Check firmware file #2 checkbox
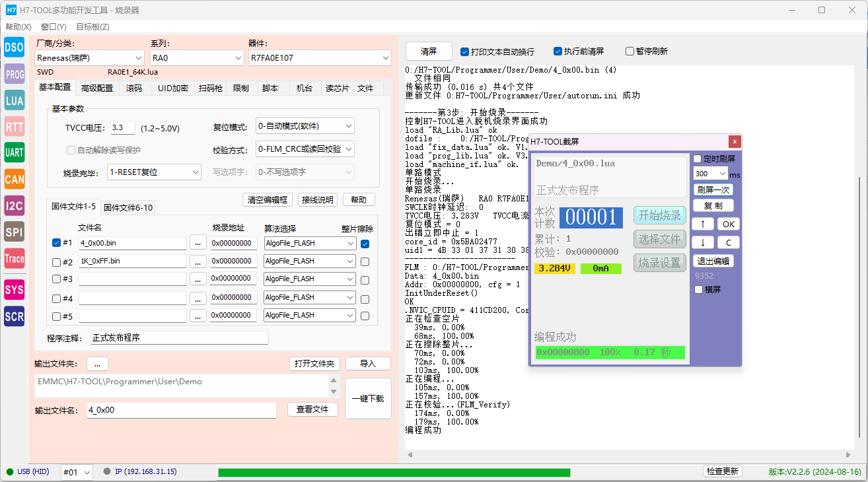The image size is (868, 482). coord(56,261)
